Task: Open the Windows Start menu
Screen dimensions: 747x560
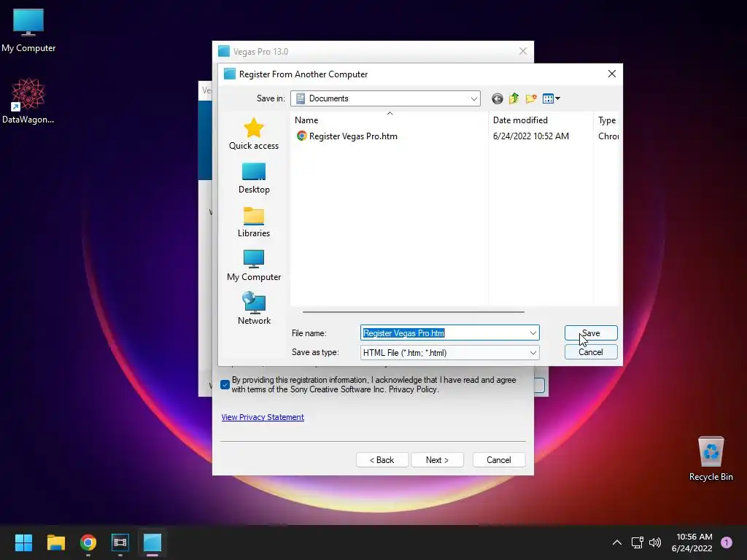Action: [23, 542]
